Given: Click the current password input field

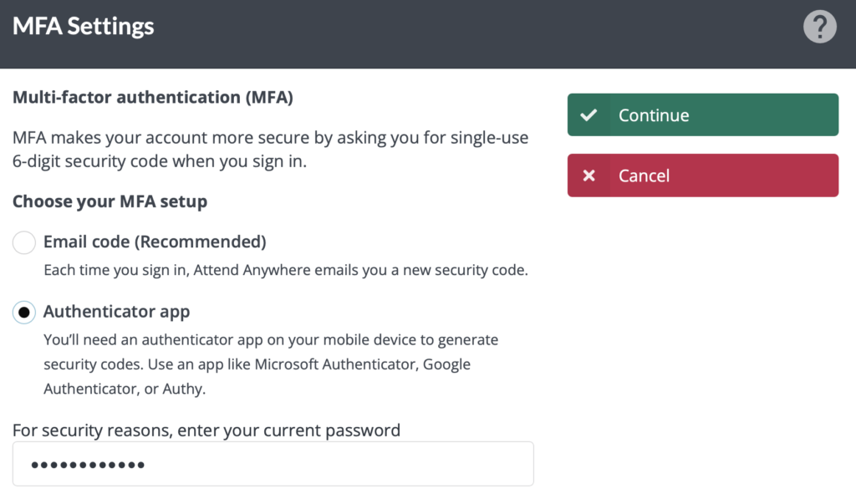Looking at the screenshot, I should pos(273,463).
